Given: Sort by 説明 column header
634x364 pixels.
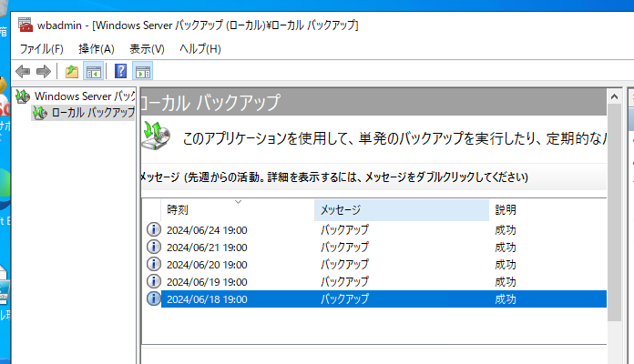Looking at the screenshot, I should (x=547, y=210).
